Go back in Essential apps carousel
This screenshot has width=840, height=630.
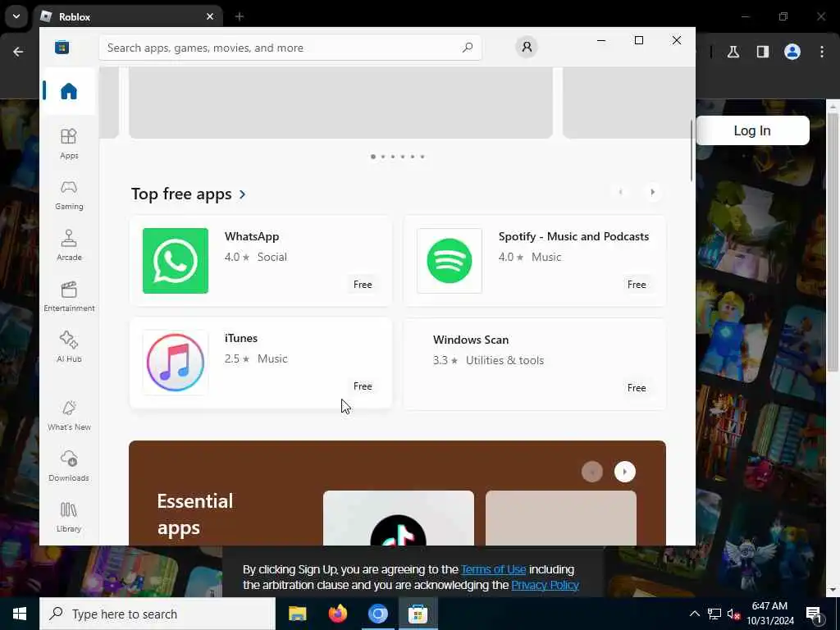click(592, 472)
